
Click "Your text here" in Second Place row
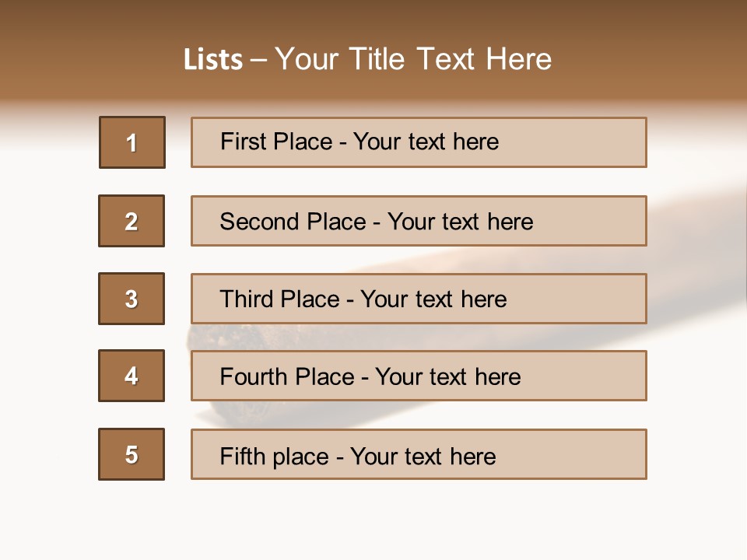460,222
